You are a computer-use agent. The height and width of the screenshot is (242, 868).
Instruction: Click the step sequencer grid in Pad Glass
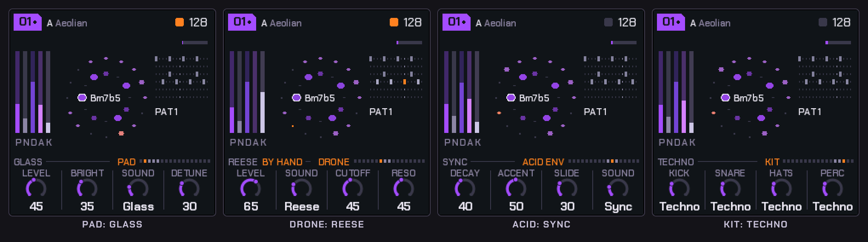click(x=182, y=78)
